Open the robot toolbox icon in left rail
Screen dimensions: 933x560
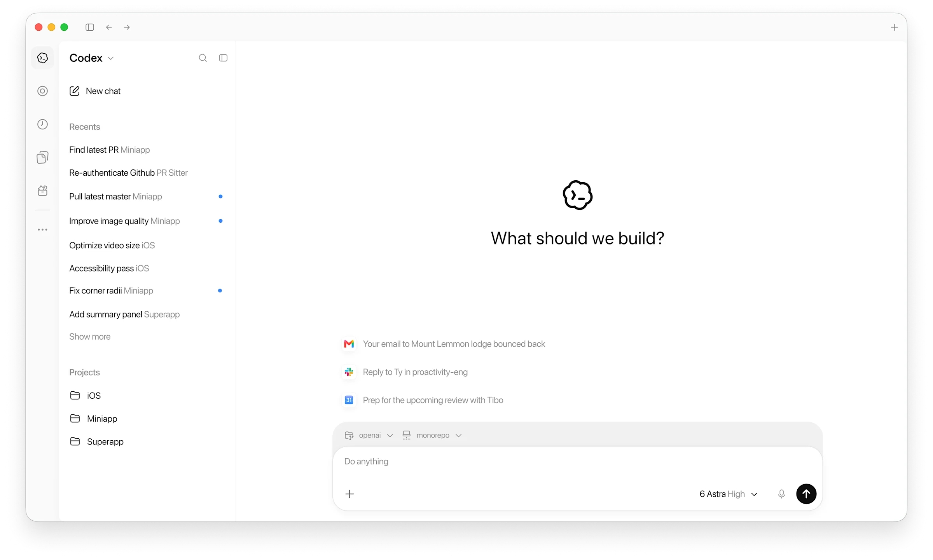tap(42, 191)
